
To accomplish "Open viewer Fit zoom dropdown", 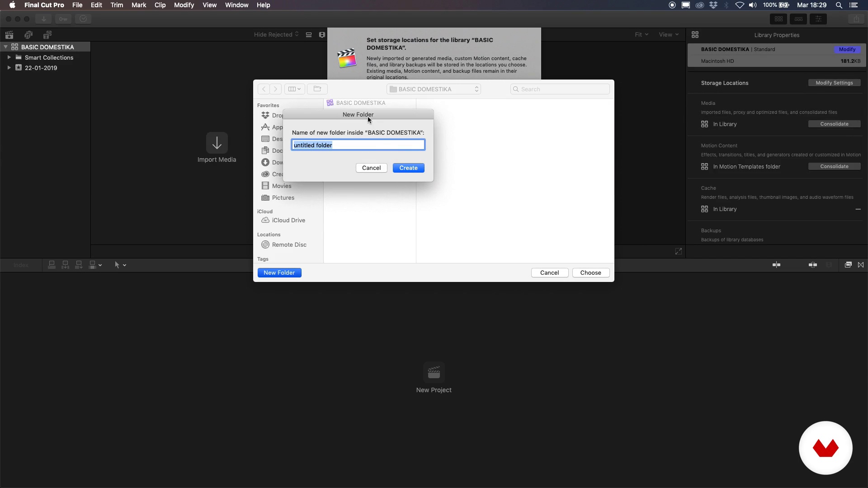I will click(x=642, y=34).
